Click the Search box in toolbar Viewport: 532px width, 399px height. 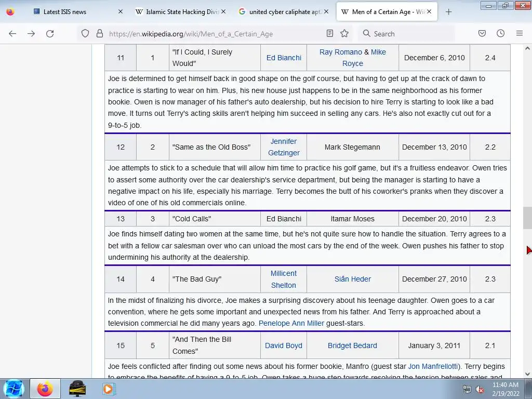tap(407, 34)
